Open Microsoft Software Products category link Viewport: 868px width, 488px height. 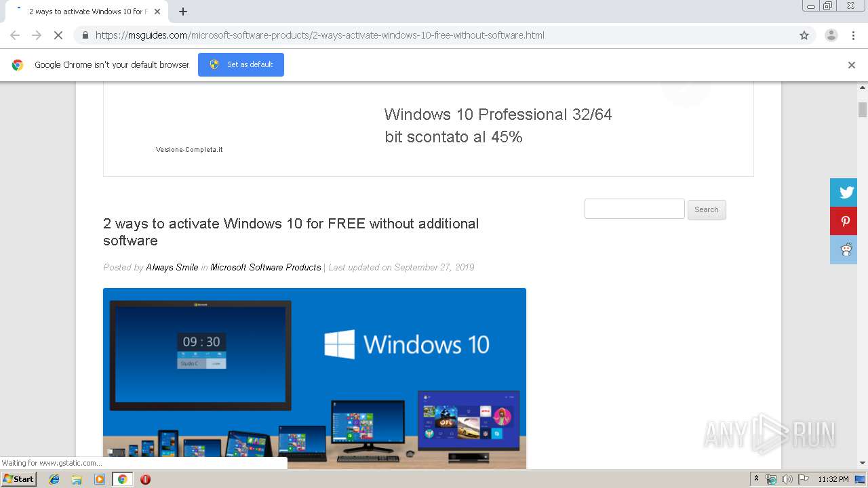(x=266, y=267)
